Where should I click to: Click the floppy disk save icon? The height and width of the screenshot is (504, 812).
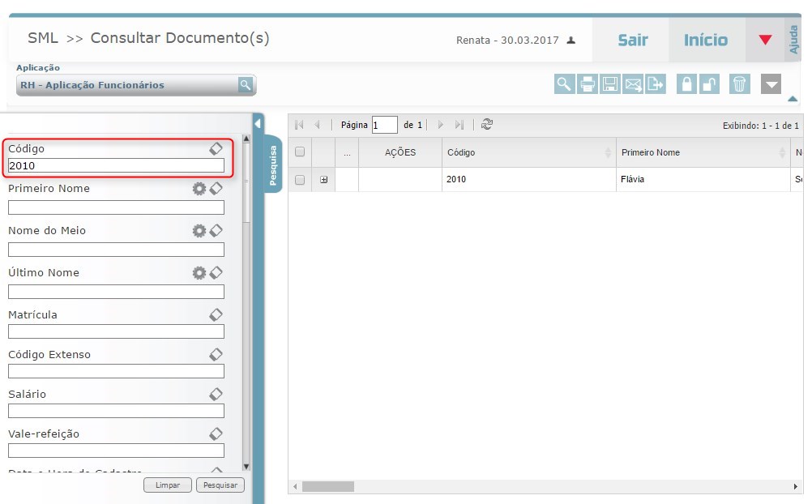coord(610,84)
